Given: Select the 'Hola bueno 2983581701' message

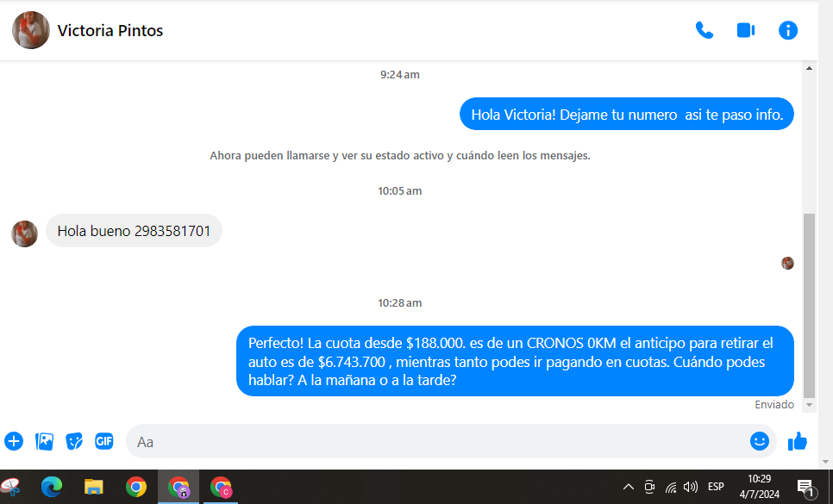Looking at the screenshot, I should point(134,231).
